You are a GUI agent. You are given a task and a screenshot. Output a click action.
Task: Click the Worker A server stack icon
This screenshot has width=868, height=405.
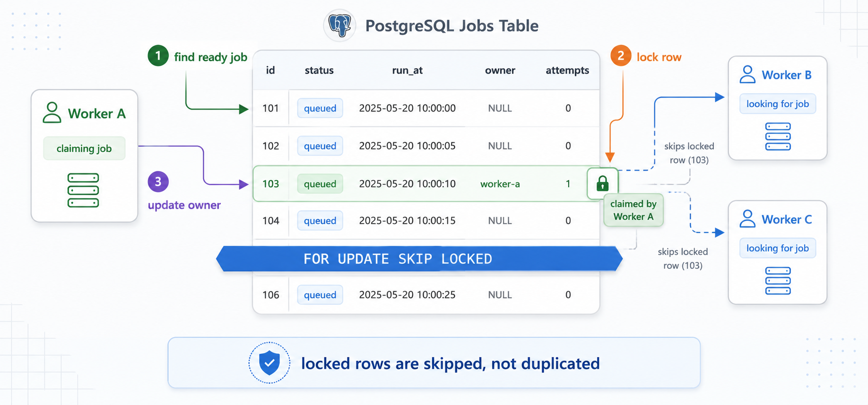83,190
